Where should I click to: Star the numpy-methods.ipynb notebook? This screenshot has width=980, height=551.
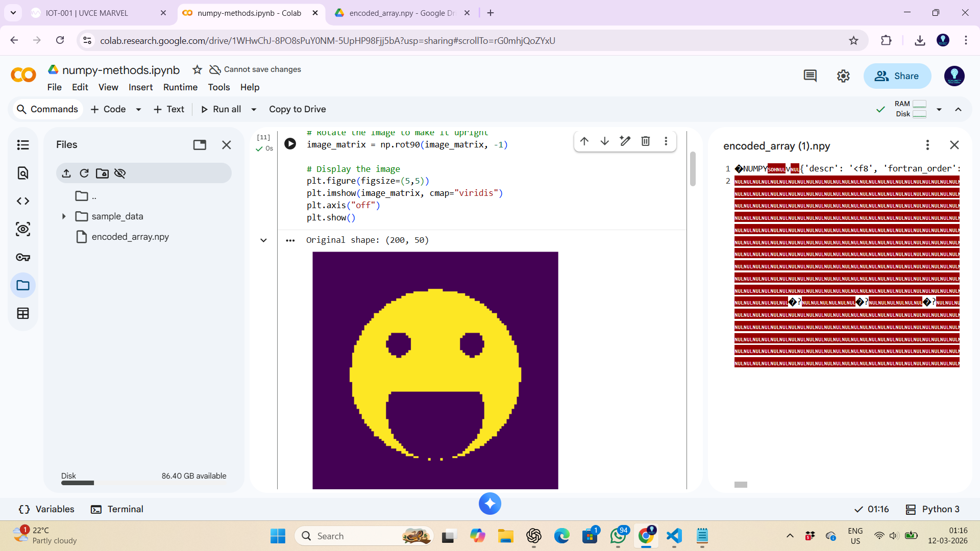197,69
